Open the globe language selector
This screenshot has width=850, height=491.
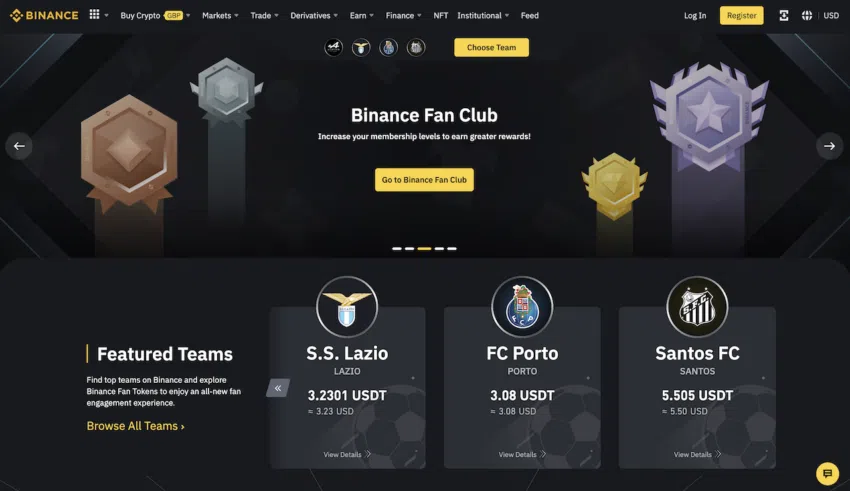807,16
